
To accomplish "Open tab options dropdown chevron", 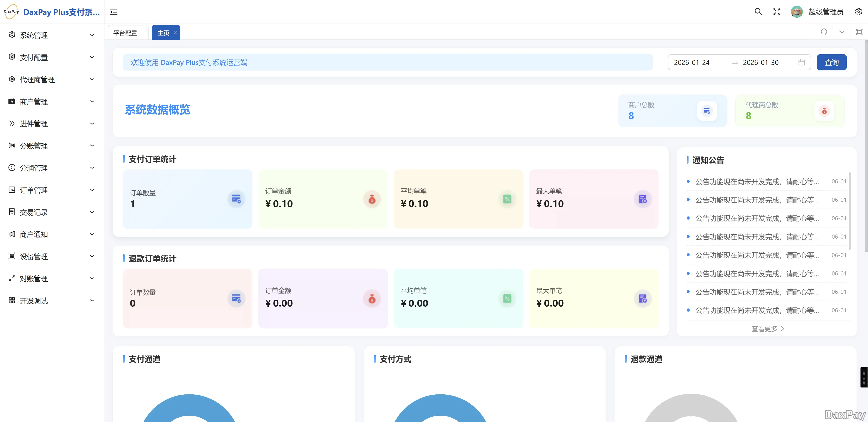I will click(x=842, y=32).
